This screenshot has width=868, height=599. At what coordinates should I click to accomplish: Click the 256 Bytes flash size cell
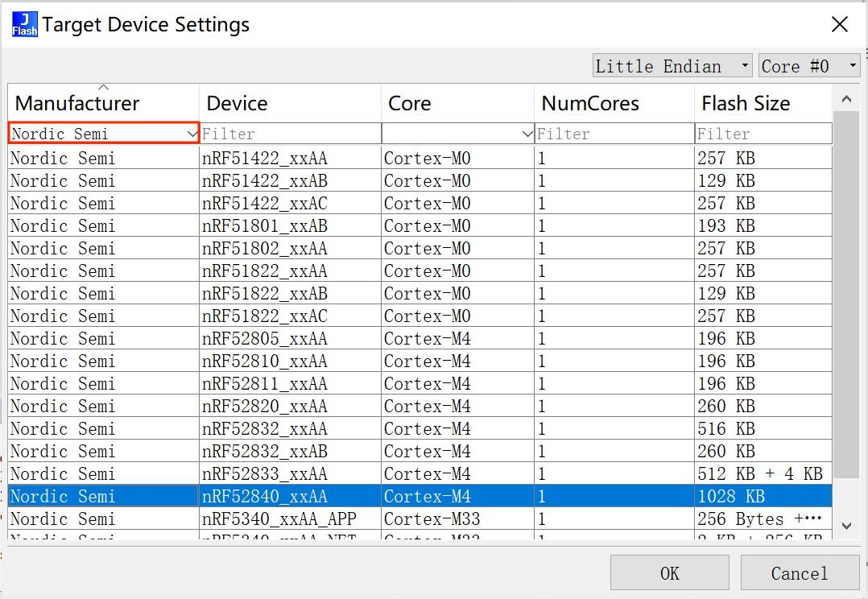tap(763, 518)
